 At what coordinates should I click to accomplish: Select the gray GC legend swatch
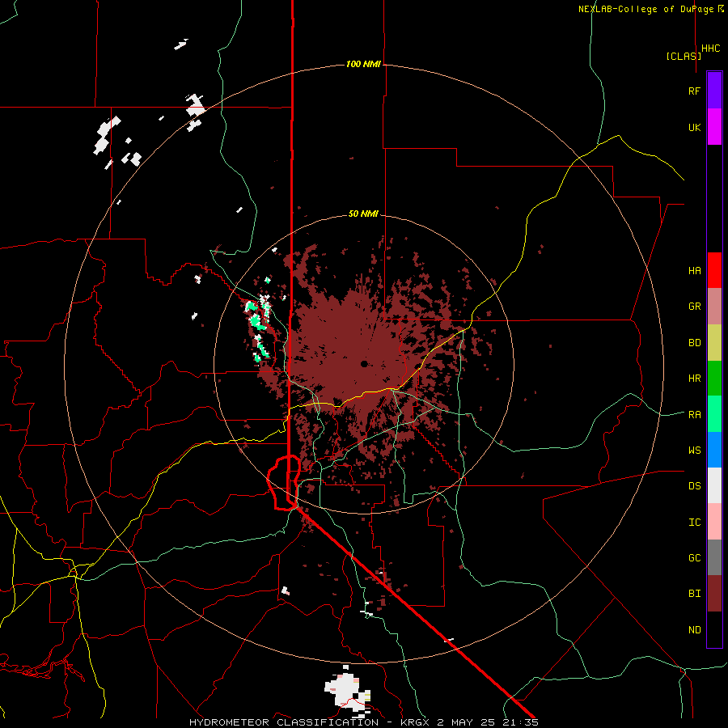tap(714, 557)
